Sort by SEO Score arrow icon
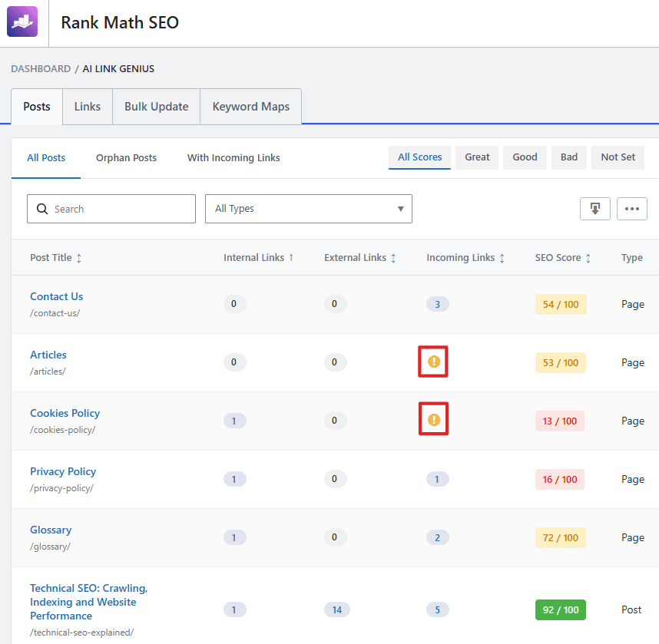659x644 pixels. tap(588, 258)
